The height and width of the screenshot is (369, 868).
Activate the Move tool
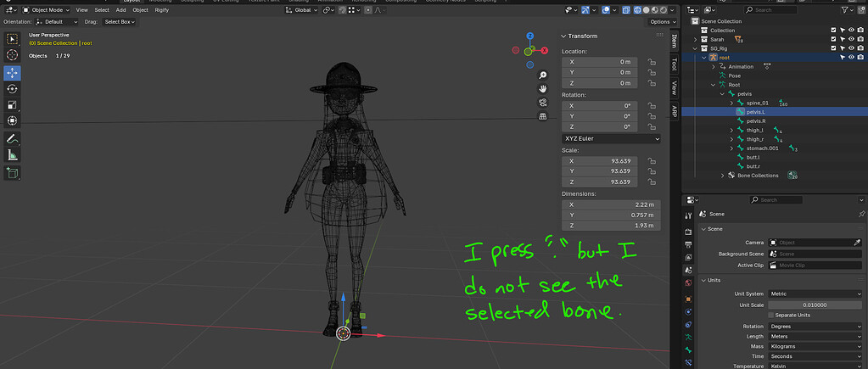(12, 73)
